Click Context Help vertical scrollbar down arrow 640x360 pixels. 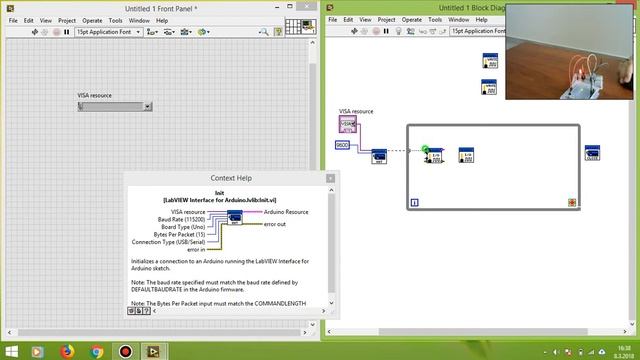click(x=331, y=303)
